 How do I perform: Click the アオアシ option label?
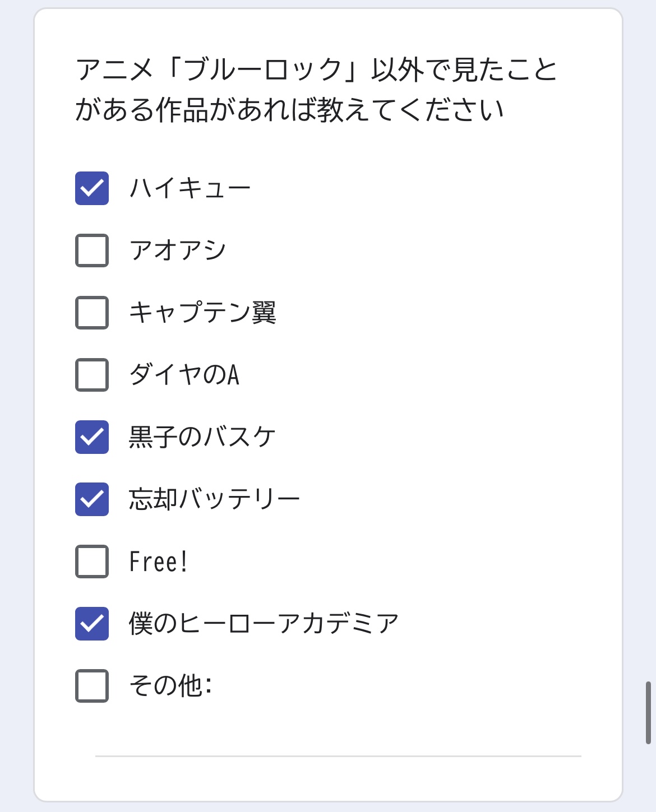[178, 250]
